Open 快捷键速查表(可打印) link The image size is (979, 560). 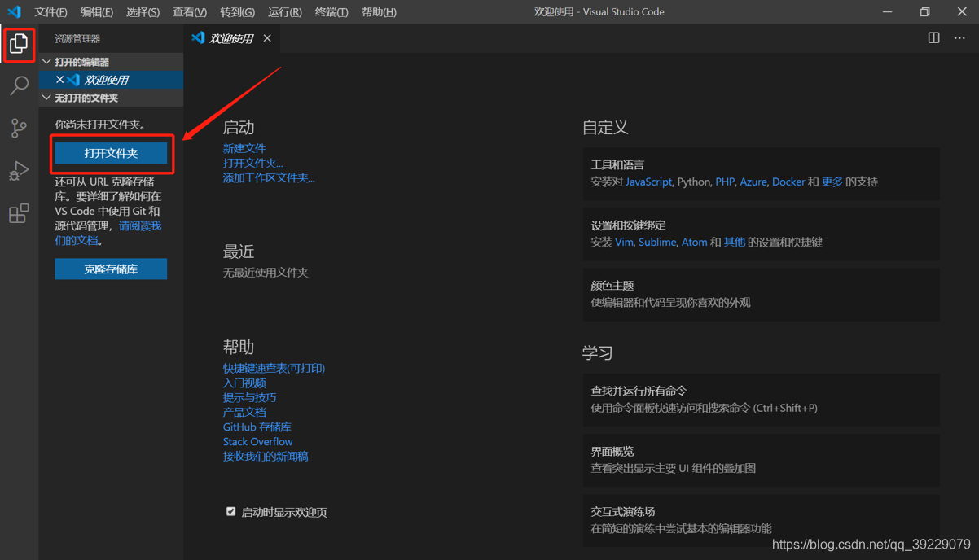[x=274, y=368]
